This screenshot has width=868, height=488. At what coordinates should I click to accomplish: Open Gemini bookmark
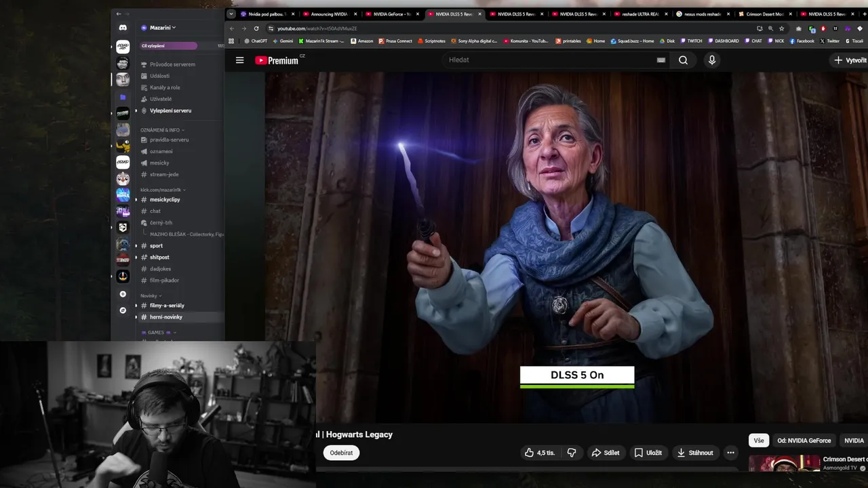pos(283,41)
